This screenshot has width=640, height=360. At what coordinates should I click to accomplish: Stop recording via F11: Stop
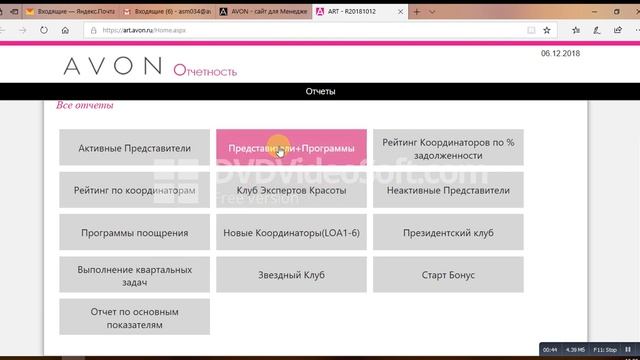click(605, 350)
